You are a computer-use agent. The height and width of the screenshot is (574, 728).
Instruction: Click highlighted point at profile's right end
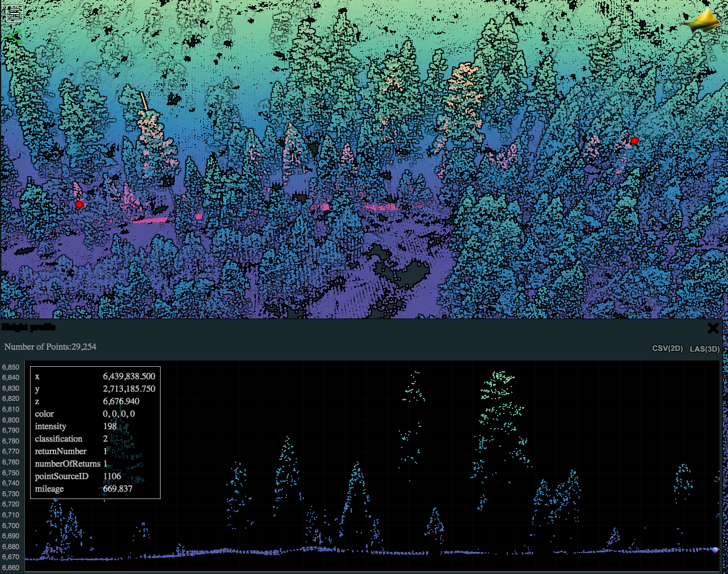coord(716,550)
